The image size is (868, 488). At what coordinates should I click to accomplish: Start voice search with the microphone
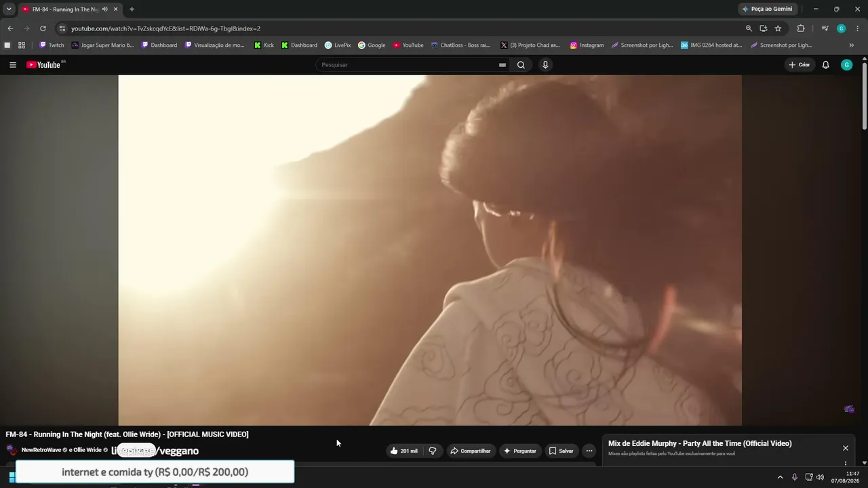545,65
